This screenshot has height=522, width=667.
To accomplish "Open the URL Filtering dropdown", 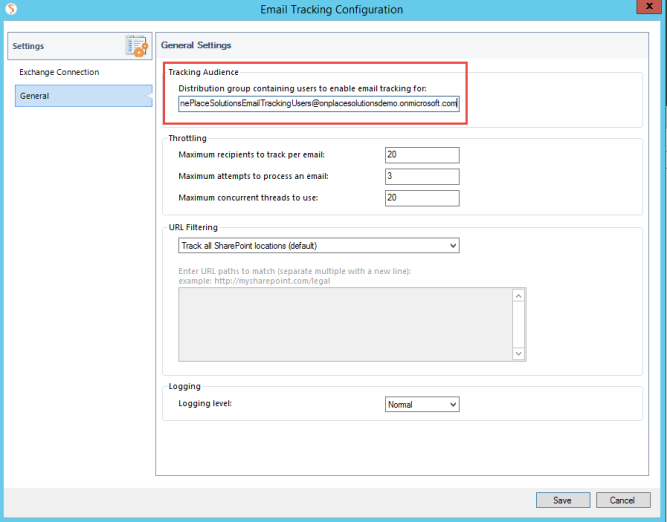I will point(318,245).
